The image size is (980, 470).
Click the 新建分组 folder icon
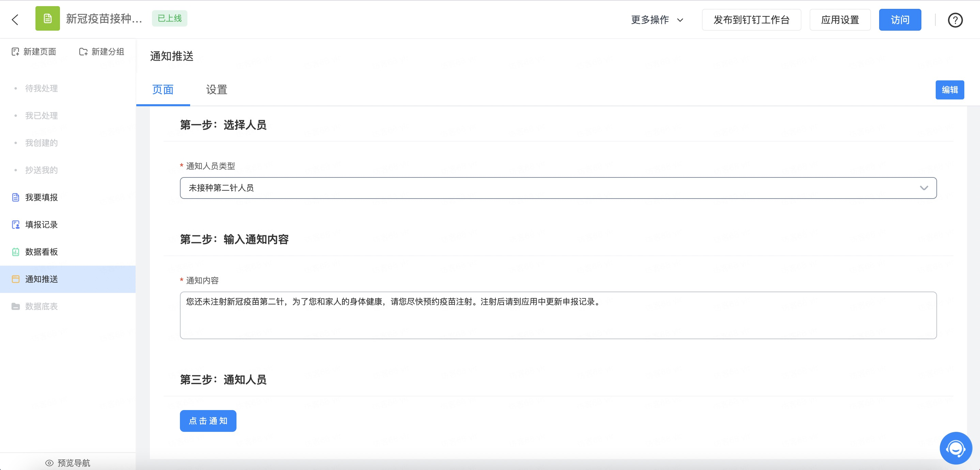tap(83, 52)
